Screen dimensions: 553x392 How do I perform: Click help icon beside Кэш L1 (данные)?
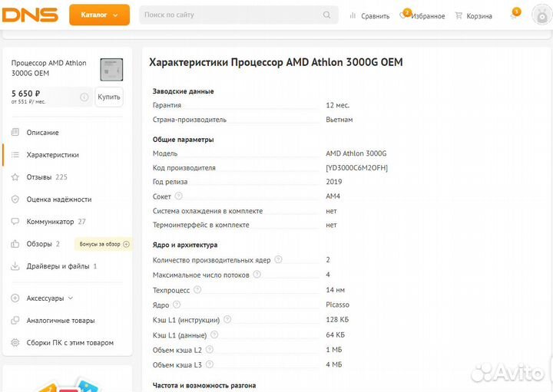click(x=214, y=334)
